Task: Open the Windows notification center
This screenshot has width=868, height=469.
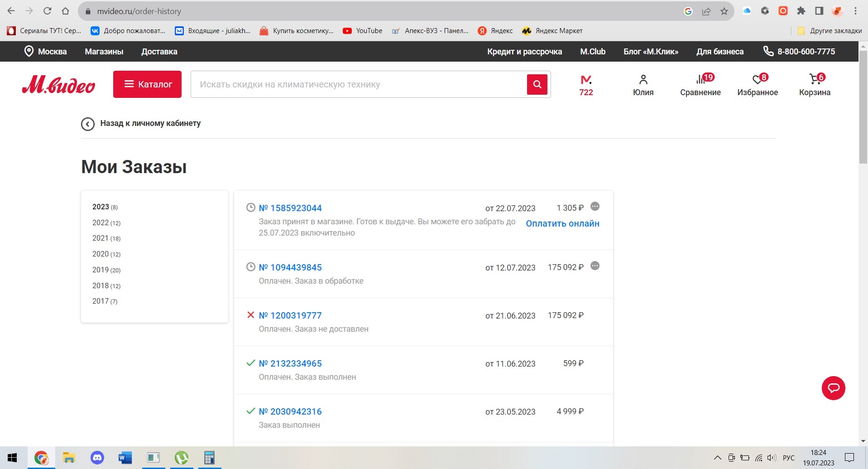Action: point(849,458)
